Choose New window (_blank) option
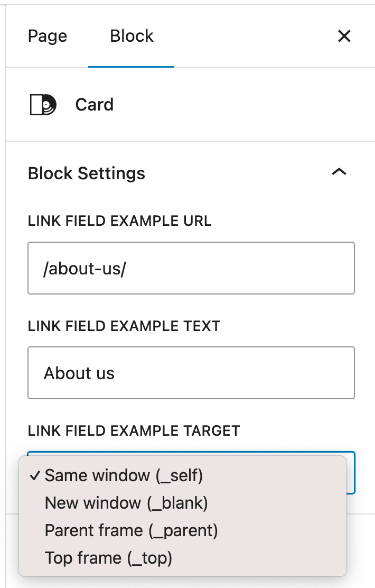The height and width of the screenshot is (588, 375). pos(126,503)
